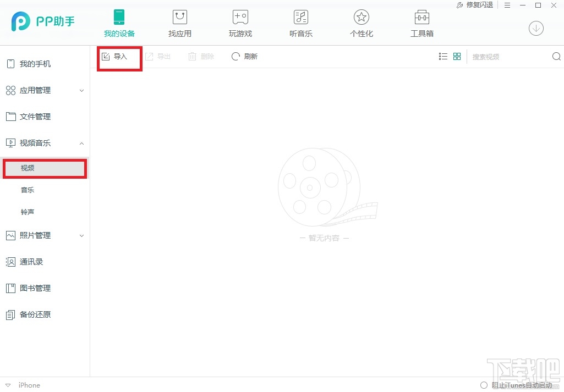Screen dimensions: 564x392
Task: Open the 个性化 personalization section
Action: click(x=361, y=22)
